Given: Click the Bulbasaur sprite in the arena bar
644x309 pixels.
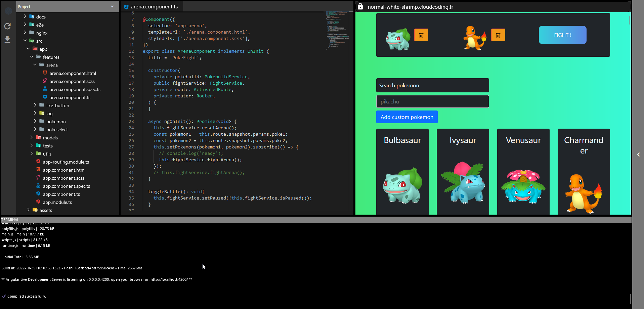Looking at the screenshot, I should (x=398, y=39).
